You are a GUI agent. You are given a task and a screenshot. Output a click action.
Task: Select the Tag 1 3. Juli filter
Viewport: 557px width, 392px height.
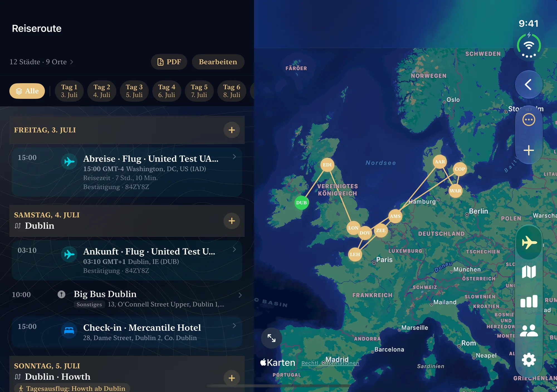[x=69, y=91]
